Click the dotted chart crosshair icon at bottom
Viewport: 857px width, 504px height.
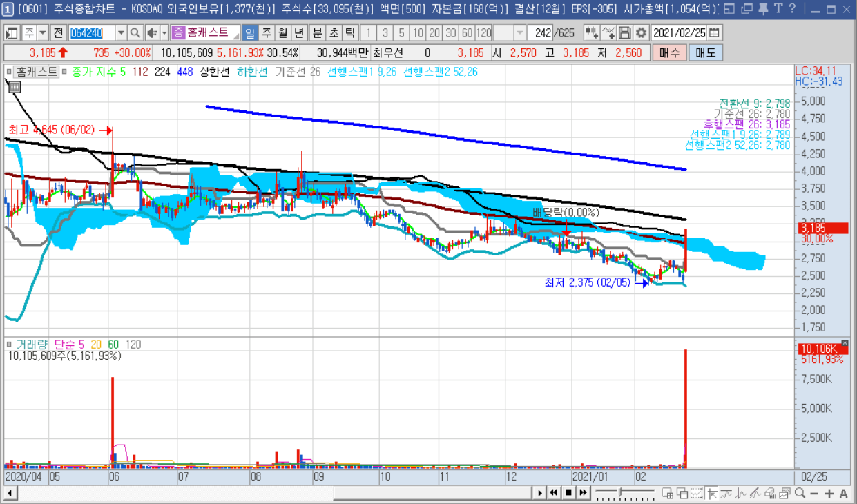pos(697,493)
